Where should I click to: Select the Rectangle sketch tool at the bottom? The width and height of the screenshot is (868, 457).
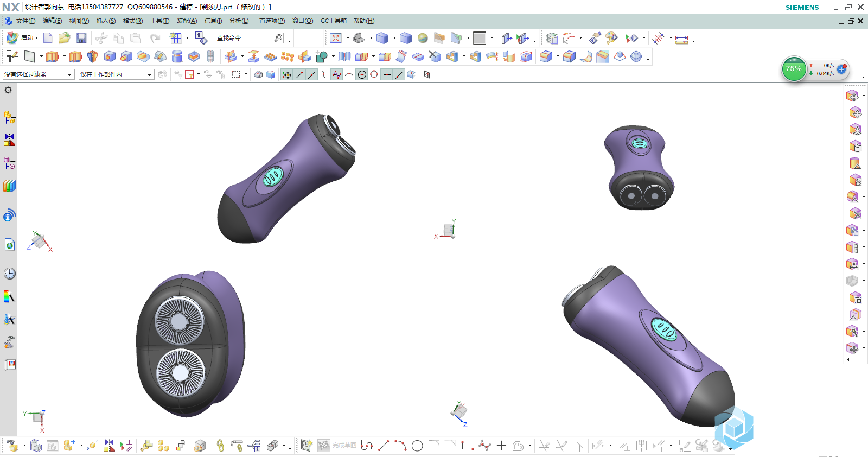[x=468, y=446]
